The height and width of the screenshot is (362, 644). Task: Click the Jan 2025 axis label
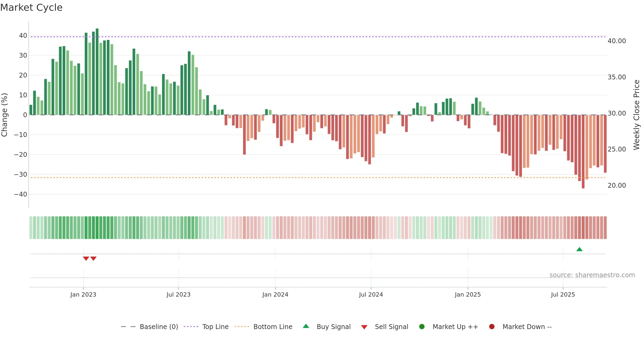pos(468,294)
